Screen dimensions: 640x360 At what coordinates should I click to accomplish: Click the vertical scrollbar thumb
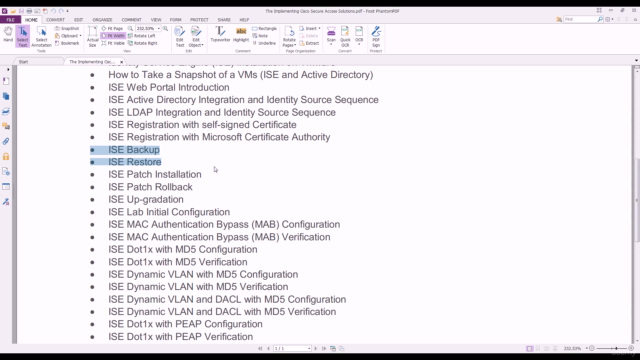tap(636, 200)
